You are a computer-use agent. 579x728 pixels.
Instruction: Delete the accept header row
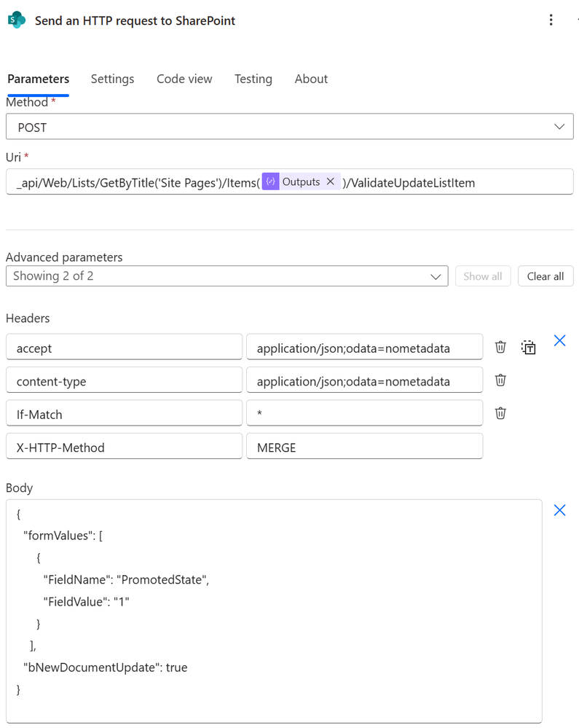tap(500, 348)
